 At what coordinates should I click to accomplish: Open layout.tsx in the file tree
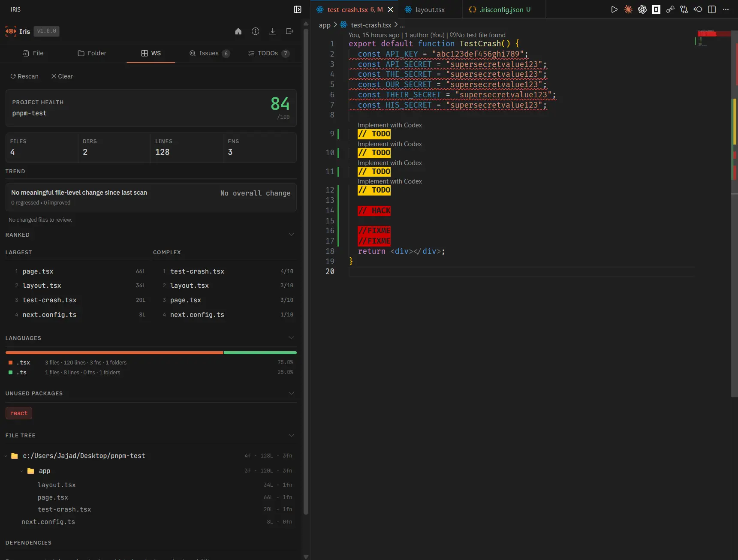(x=57, y=485)
